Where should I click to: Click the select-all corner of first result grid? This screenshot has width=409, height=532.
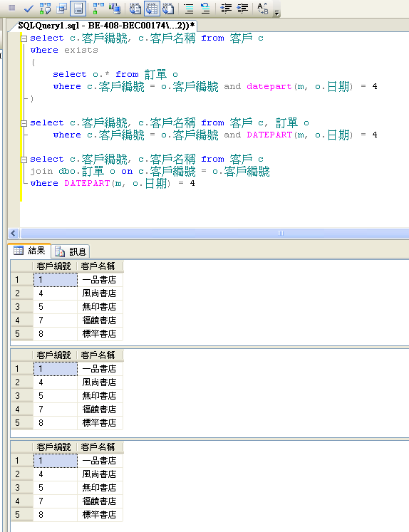(x=21, y=266)
